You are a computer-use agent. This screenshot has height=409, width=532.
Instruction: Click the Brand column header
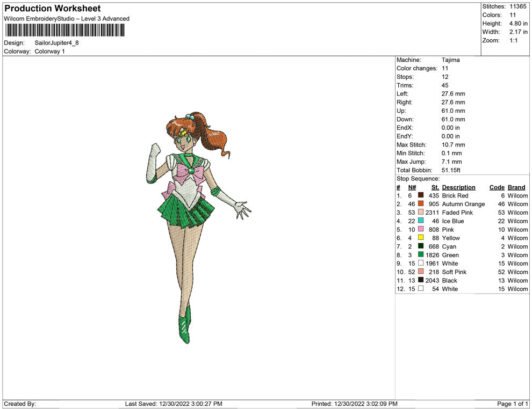pyautogui.click(x=516, y=187)
